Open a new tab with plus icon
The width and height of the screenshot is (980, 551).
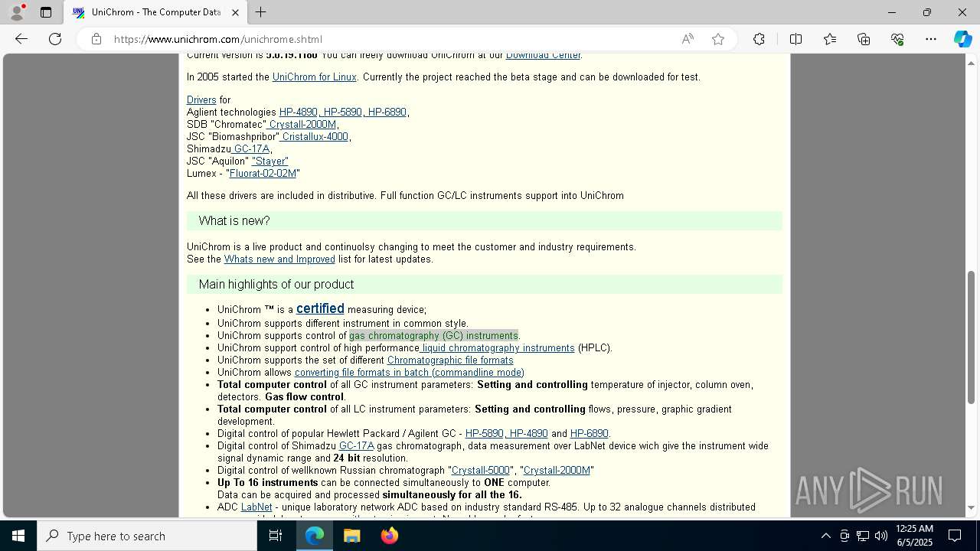[x=260, y=12]
